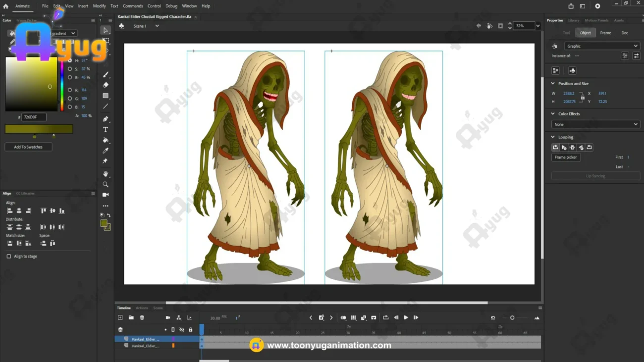Toggle width-height lock in Position and Size
The height and width of the screenshot is (362, 644).
(x=583, y=98)
